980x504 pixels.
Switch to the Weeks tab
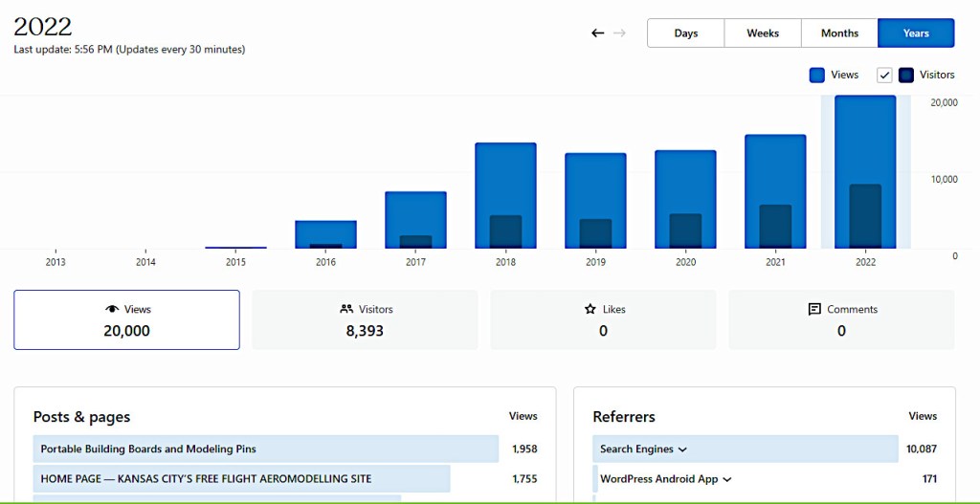pyautogui.click(x=763, y=33)
